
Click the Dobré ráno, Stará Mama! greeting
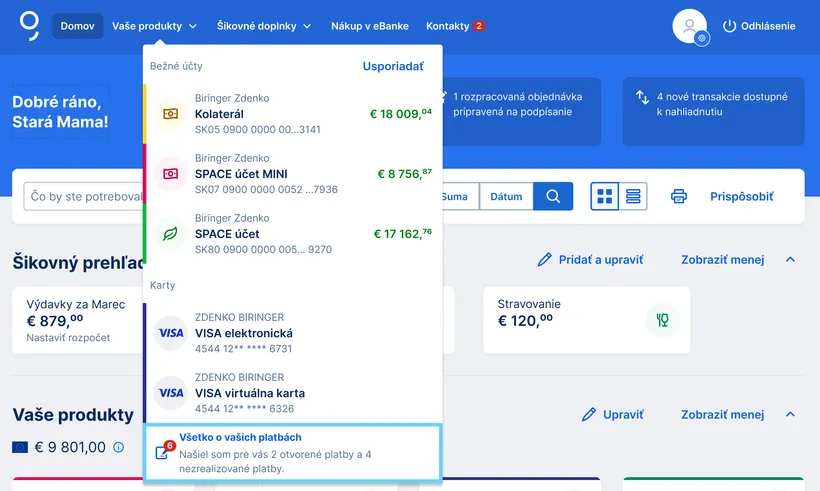click(60, 111)
